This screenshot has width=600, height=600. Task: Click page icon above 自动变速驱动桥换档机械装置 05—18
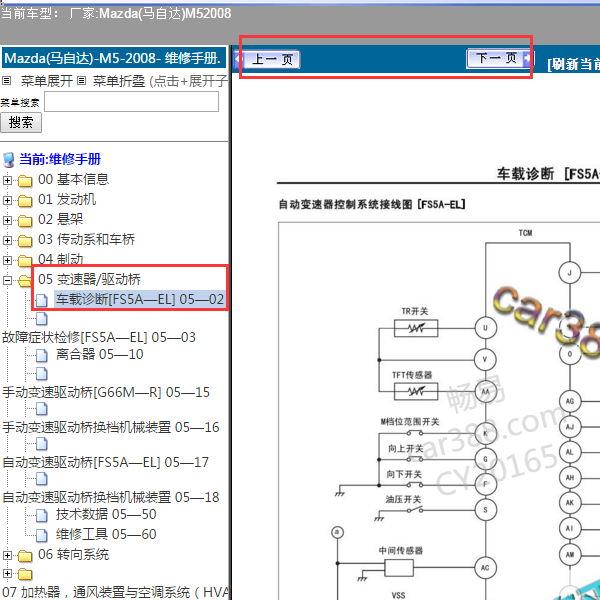[42, 479]
